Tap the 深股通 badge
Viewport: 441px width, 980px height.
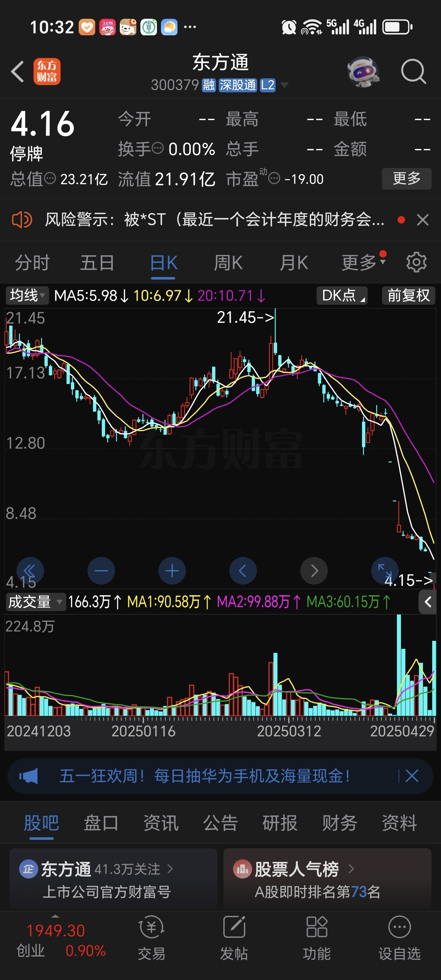[x=238, y=85]
